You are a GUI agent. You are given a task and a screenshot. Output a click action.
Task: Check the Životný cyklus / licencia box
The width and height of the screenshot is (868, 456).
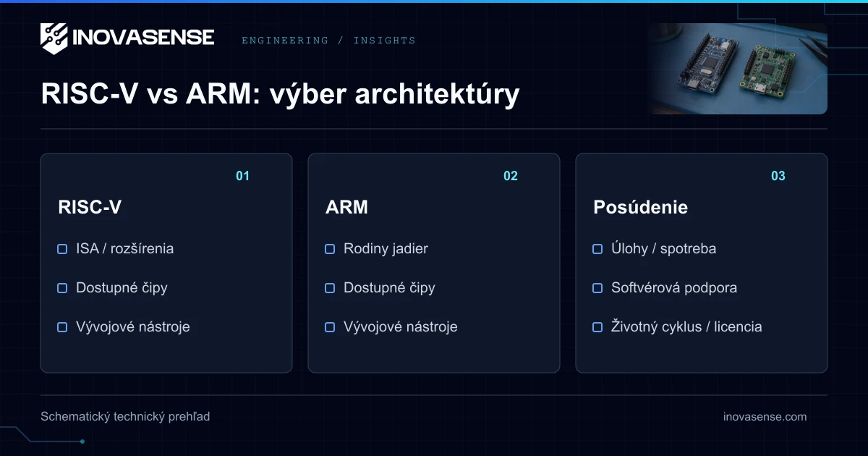[x=597, y=327]
